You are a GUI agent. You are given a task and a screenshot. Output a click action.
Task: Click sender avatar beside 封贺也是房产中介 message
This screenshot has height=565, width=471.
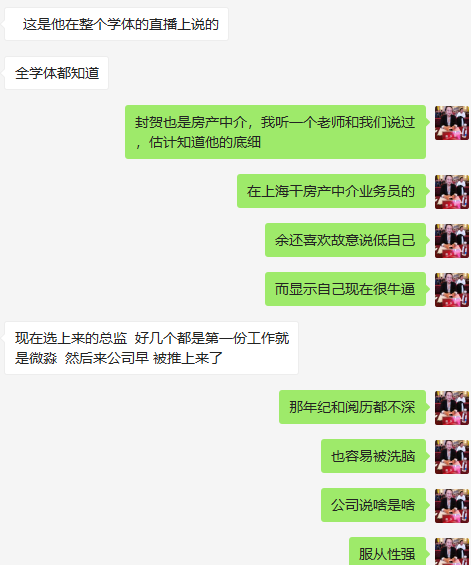coord(452,123)
